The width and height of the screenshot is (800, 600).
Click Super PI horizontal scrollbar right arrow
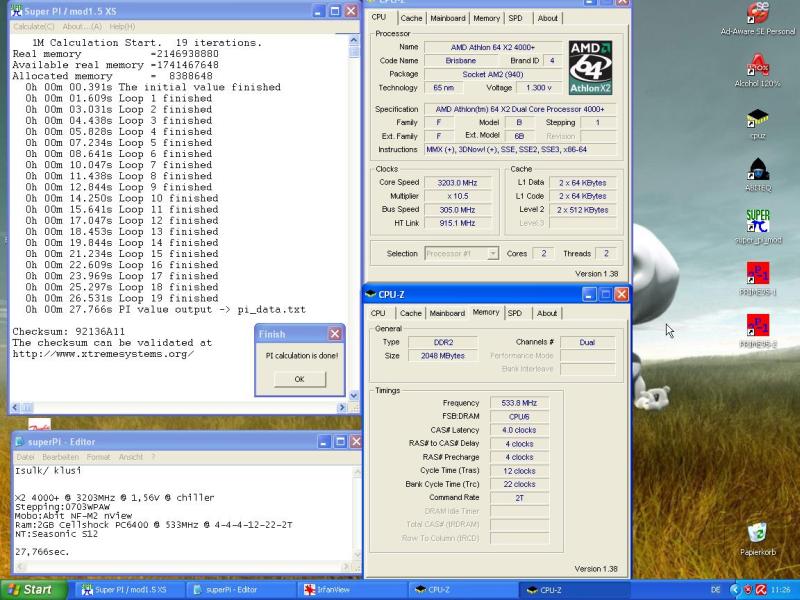coord(342,407)
